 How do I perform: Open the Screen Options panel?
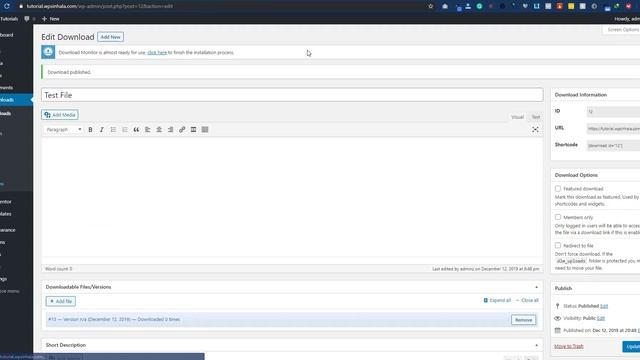[621, 30]
